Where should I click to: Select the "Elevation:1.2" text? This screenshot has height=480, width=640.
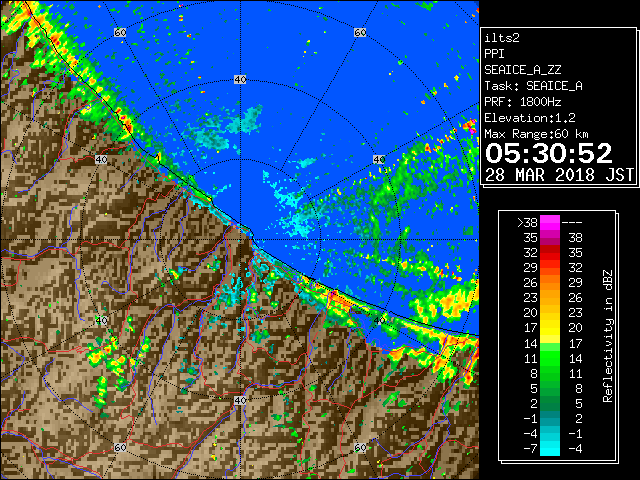tap(530, 118)
